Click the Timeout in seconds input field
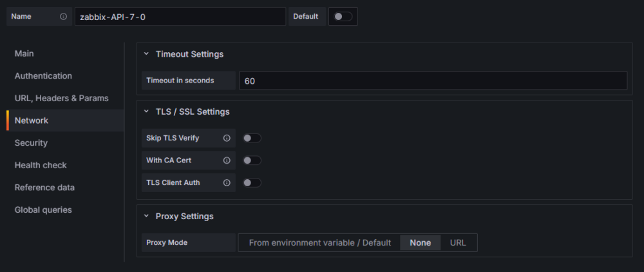 click(432, 81)
